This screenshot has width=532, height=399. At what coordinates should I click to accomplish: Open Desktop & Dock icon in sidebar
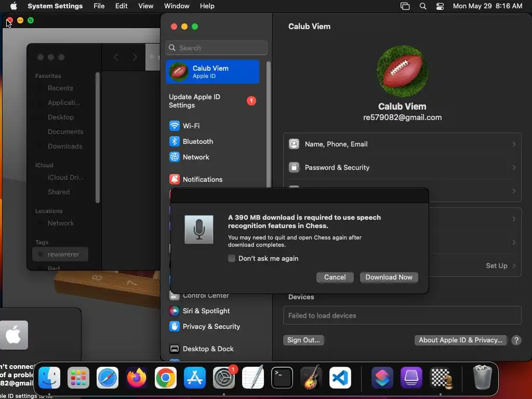click(x=175, y=349)
